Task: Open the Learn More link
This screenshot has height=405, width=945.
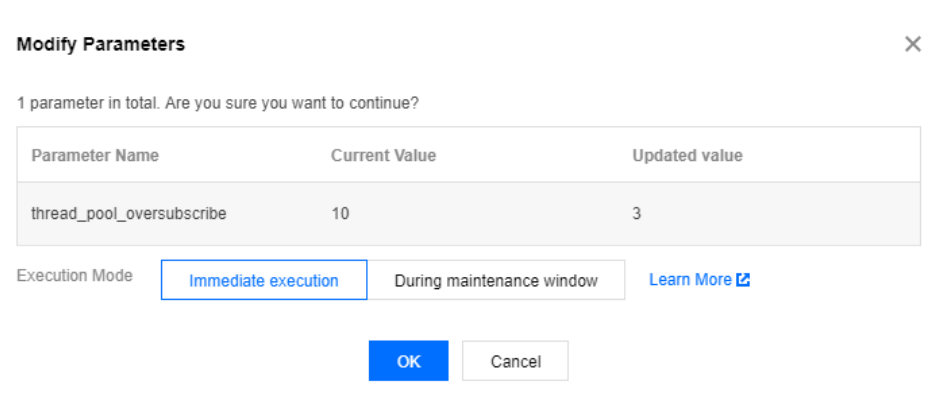Action: (690, 280)
